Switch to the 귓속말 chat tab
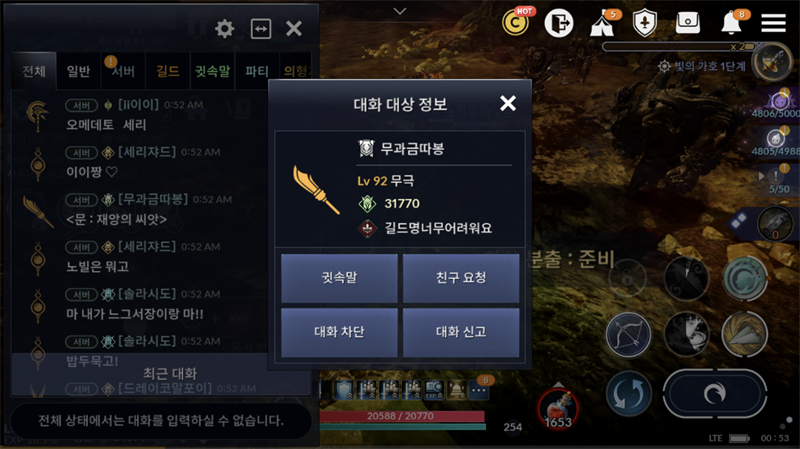The width and height of the screenshot is (800, 449). pos(212,71)
